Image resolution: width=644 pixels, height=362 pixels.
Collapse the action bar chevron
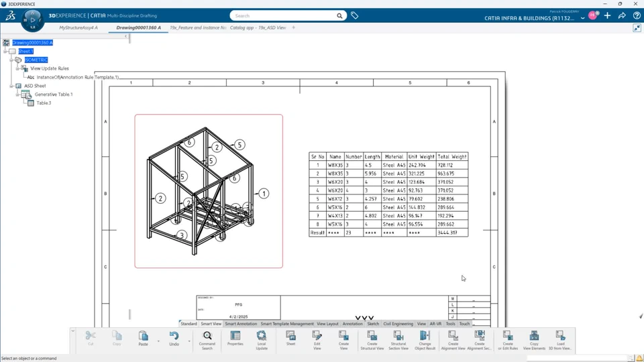[x=72, y=330]
